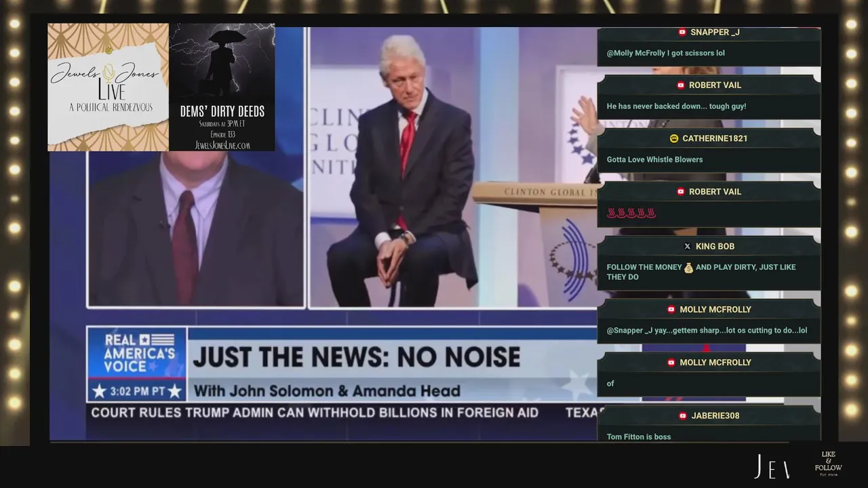This screenshot has width=868, height=488.
Task: Open the Dems' Dirty Deeds episode card
Action: [x=222, y=87]
